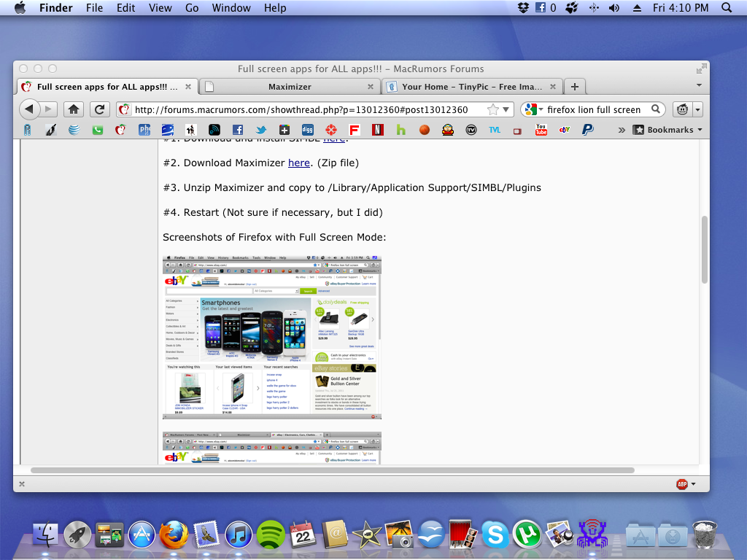
Task: Go back to previous page
Action: [29, 109]
